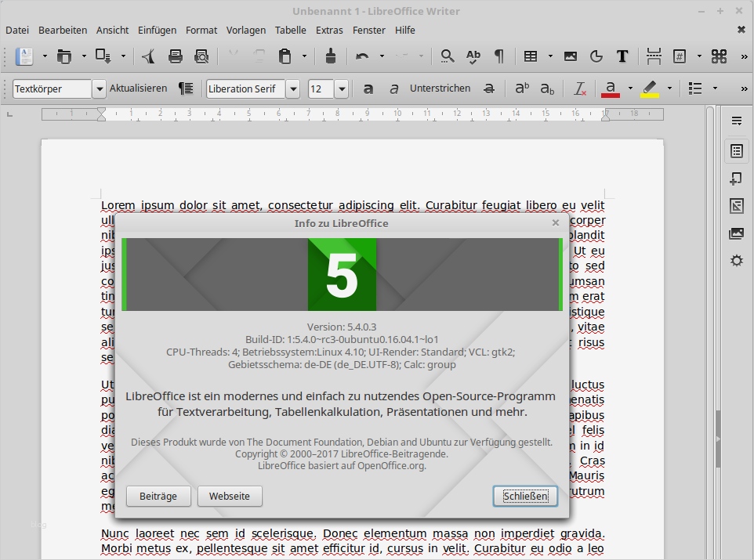
Task: Expand the Save dropdown arrow
Action: click(x=124, y=56)
